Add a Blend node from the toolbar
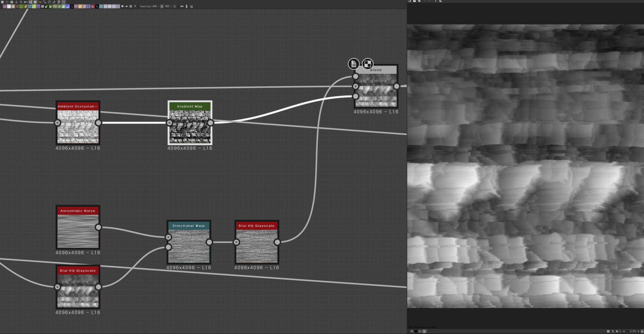Screen dimensions: 644x334 [x=9, y=6]
